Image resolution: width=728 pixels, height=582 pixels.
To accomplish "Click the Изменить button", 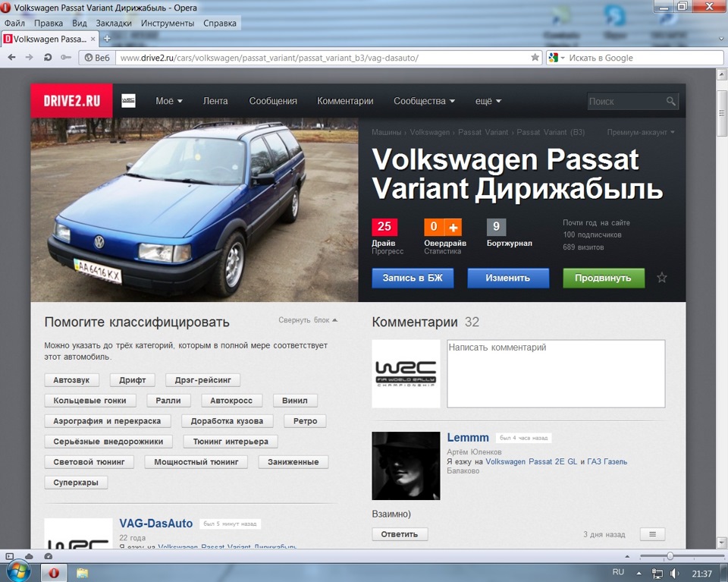I will tap(508, 278).
